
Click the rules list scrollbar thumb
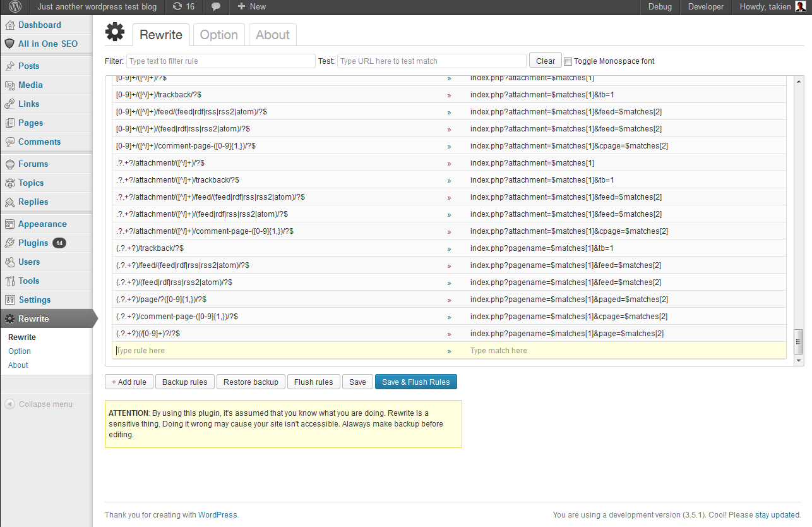(798, 341)
